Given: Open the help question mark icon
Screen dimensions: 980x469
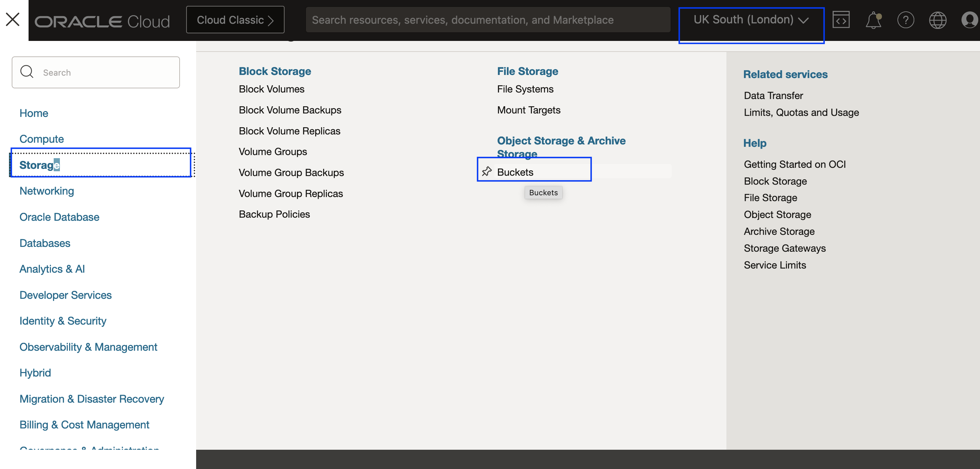Looking at the screenshot, I should coord(905,20).
